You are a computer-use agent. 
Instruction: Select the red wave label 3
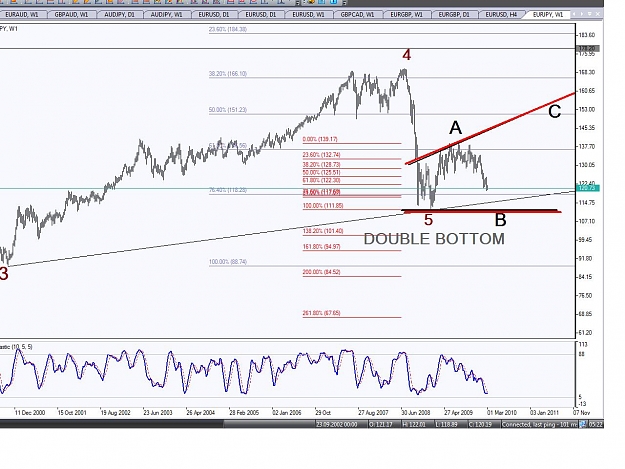tap(4, 274)
